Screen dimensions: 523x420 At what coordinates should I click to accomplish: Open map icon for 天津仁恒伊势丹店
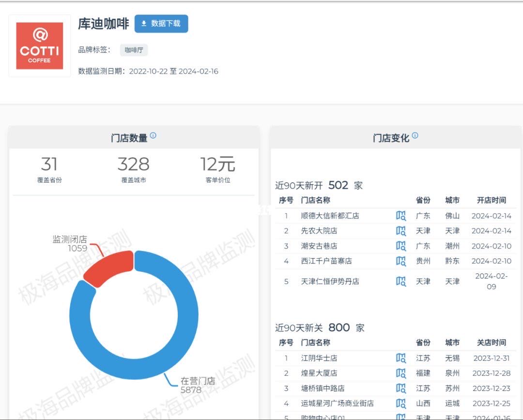(x=401, y=281)
